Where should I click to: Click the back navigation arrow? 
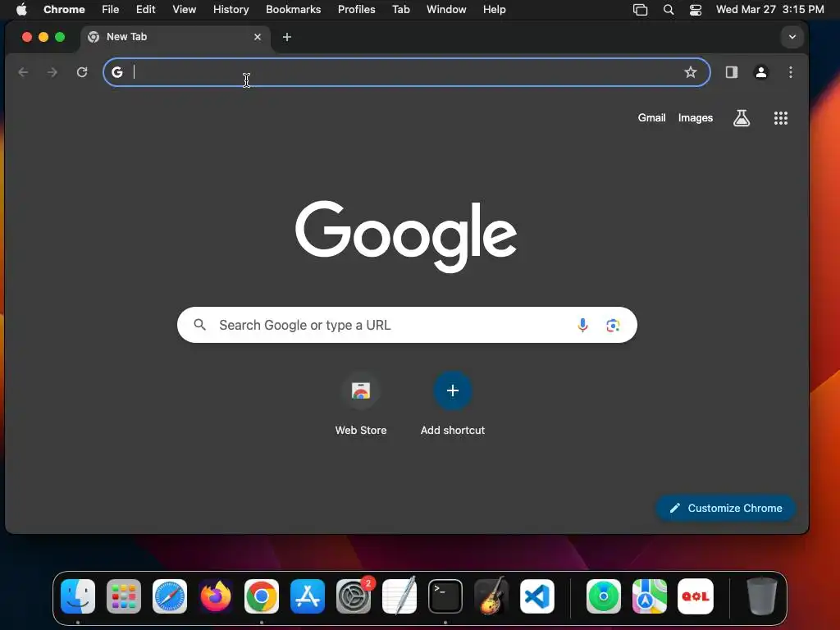[23, 72]
